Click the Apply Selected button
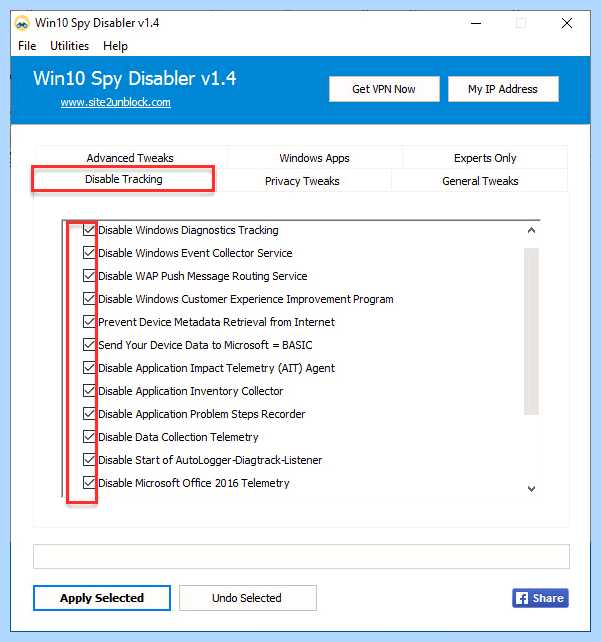The width and height of the screenshot is (601, 642). (x=102, y=598)
